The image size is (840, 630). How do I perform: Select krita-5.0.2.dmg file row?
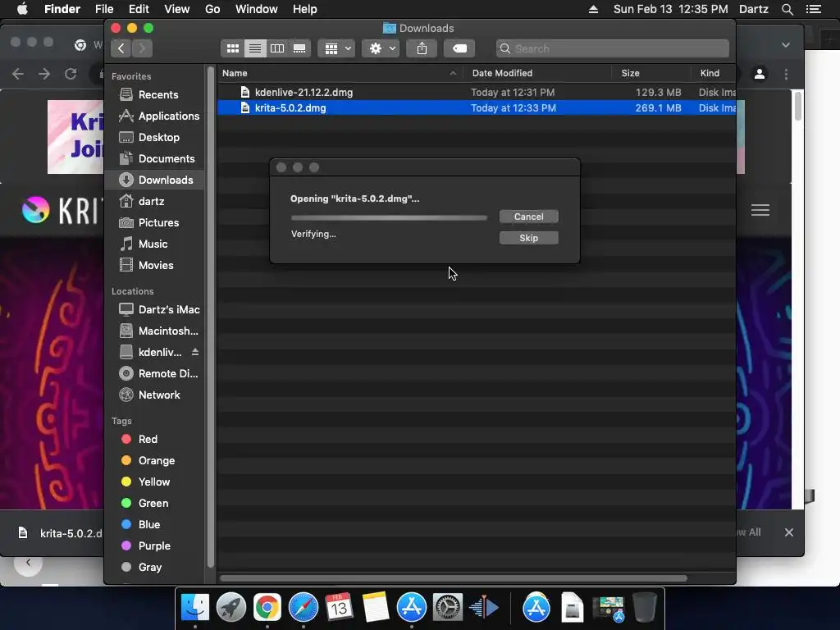[477, 107]
